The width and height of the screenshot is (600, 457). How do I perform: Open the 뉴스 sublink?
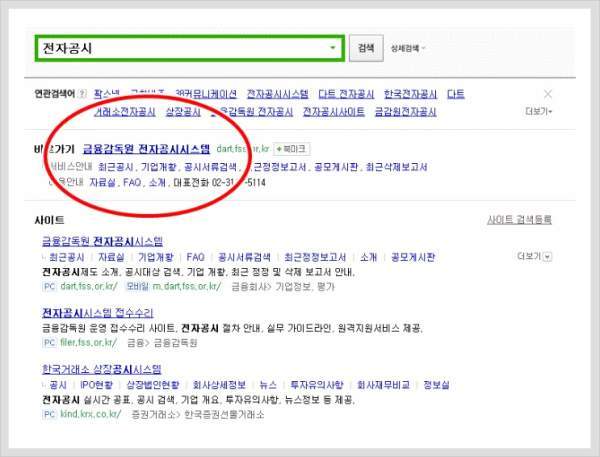coord(268,385)
